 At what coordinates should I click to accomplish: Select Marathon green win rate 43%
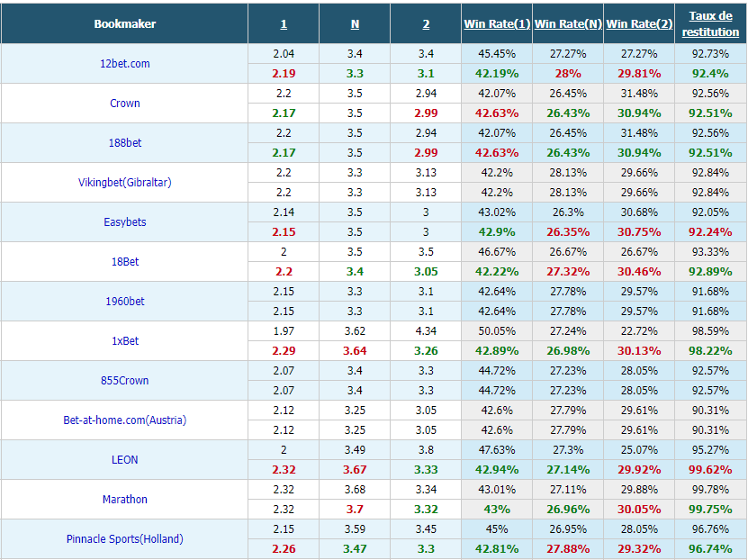click(x=497, y=509)
